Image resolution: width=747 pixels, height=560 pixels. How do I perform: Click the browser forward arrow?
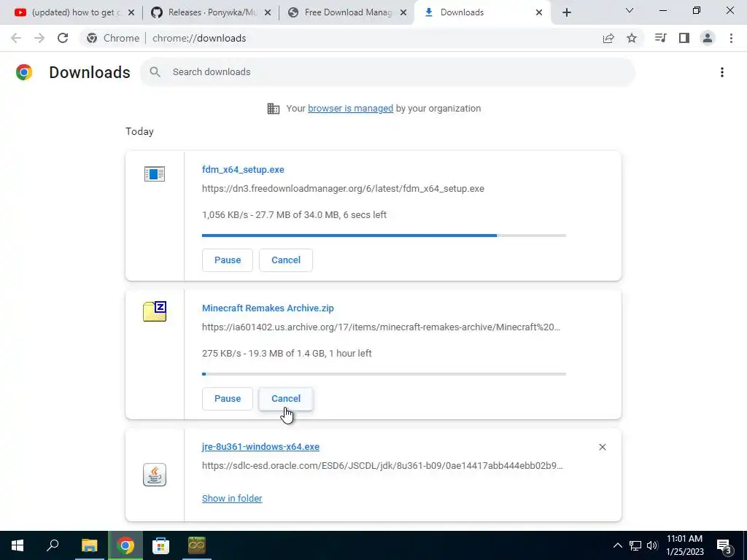39,38
